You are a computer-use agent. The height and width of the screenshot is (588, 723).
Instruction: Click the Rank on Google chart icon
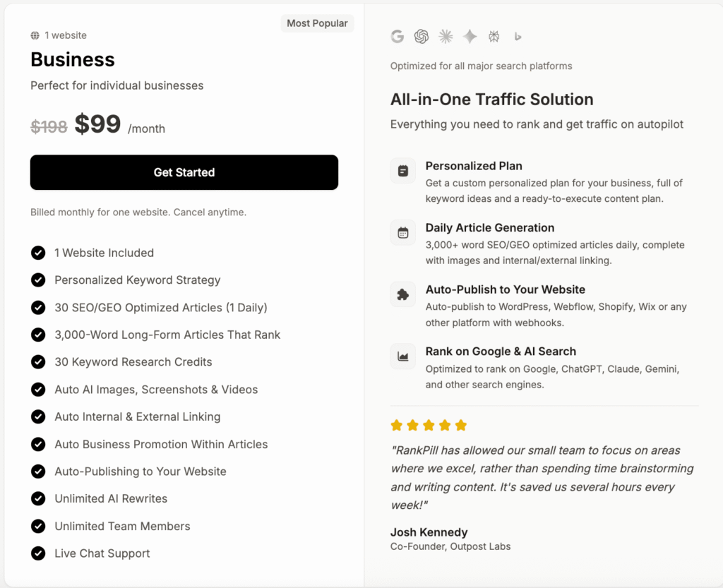coord(403,356)
